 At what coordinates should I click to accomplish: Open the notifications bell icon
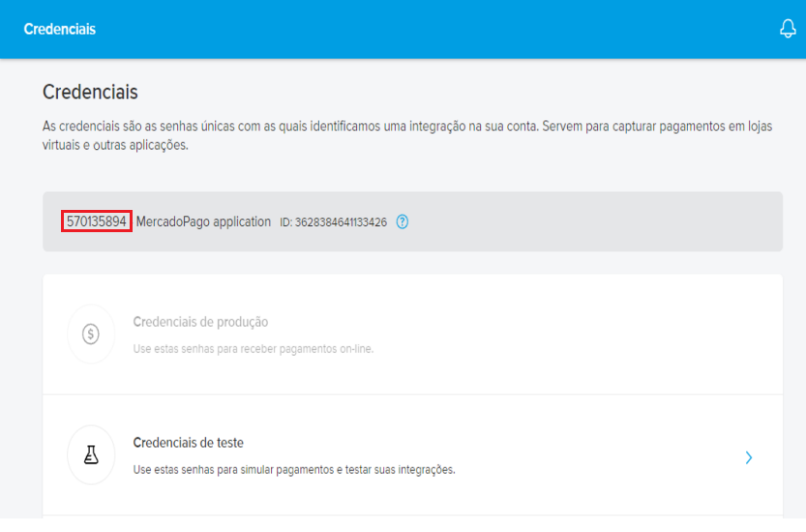click(788, 29)
